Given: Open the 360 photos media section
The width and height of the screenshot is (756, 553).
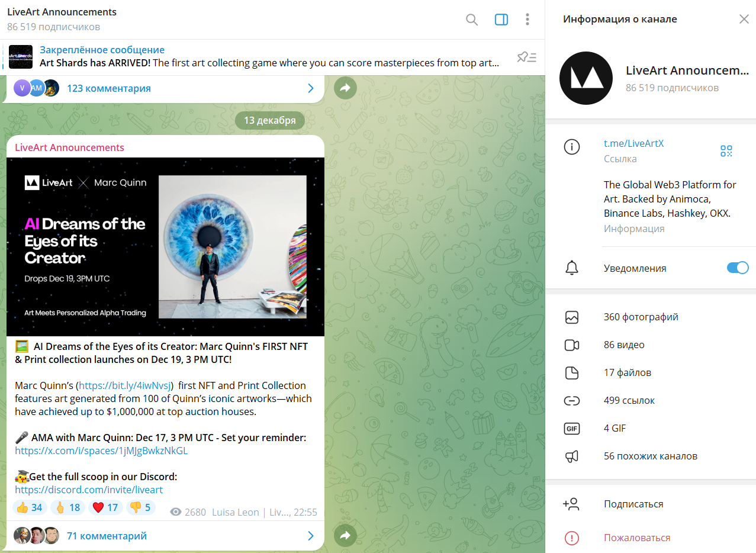Looking at the screenshot, I should [651, 317].
